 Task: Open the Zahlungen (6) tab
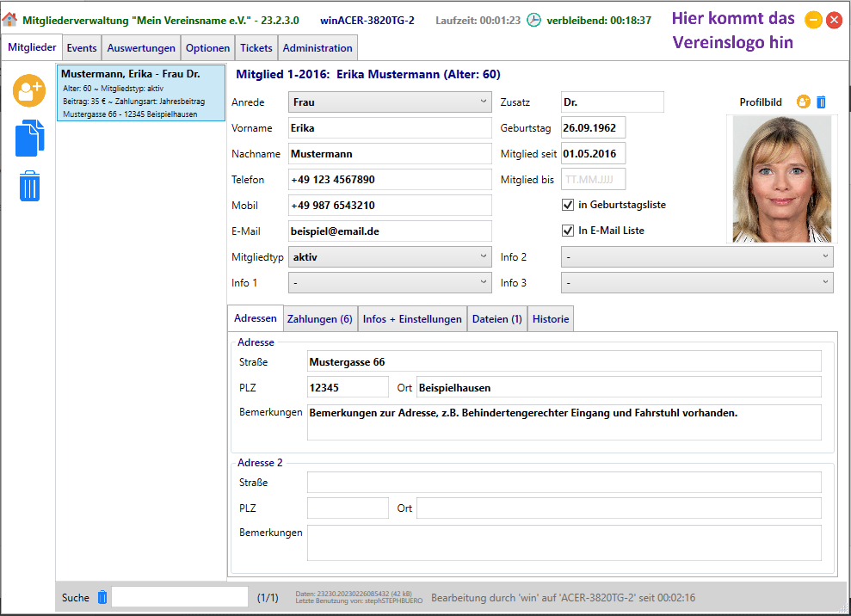pyautogui.click(x=319, y=319)
